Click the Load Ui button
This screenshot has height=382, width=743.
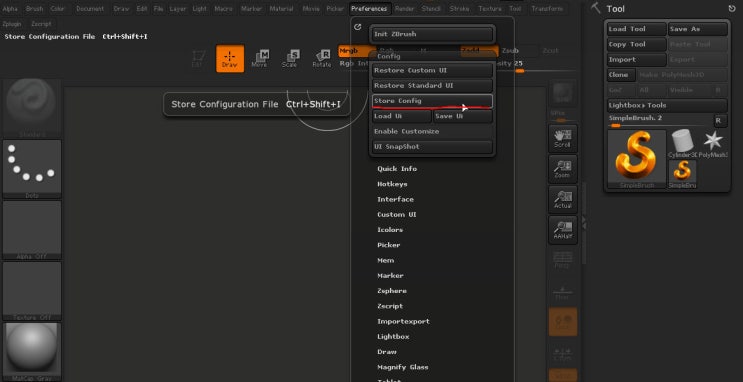401,116
